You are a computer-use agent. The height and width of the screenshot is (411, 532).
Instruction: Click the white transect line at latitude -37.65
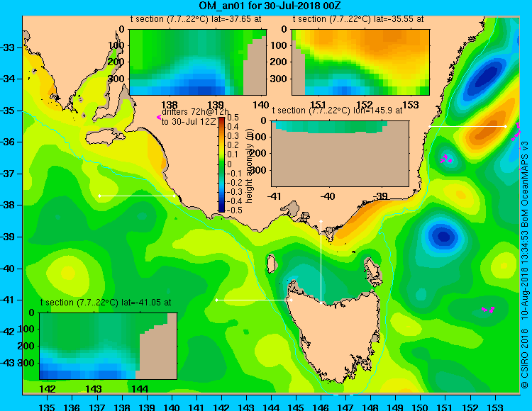click(137, 196)
